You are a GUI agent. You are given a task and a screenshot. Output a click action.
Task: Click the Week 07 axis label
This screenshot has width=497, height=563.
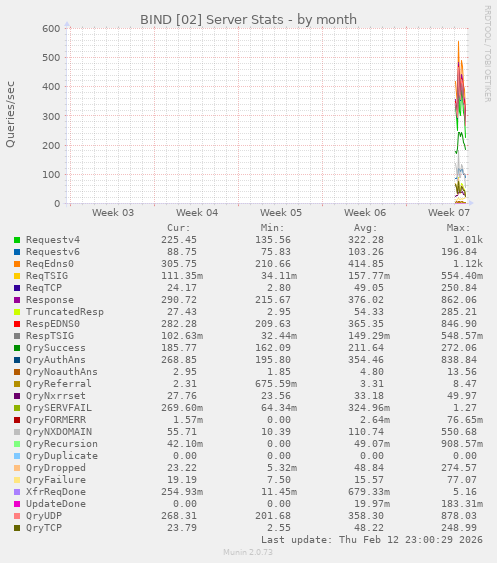[x=449, y=213]
